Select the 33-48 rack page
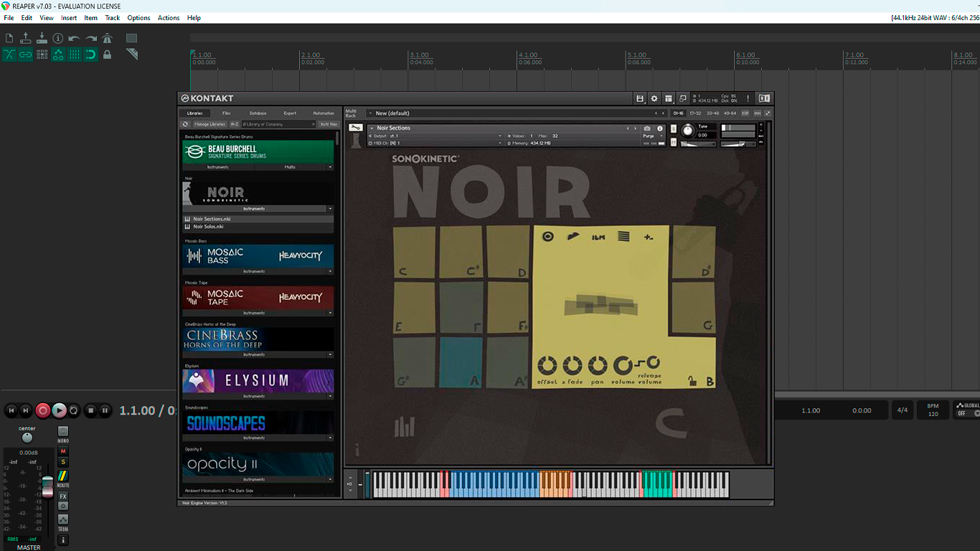 coord(713,113)
